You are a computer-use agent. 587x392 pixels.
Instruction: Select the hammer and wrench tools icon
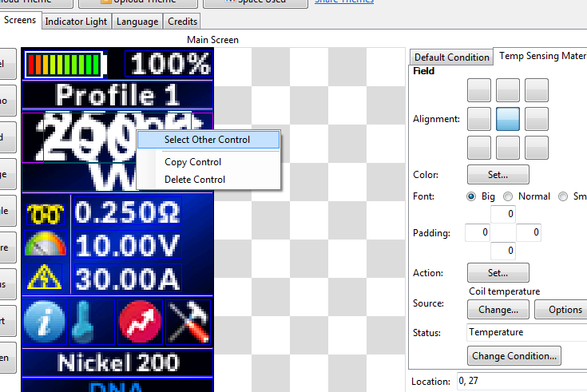189,322
